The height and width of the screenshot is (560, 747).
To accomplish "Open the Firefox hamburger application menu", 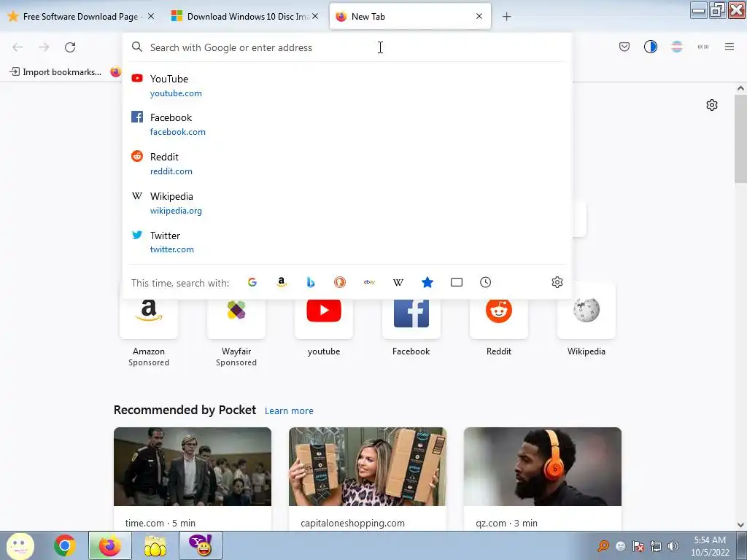I will pos(729,47).
